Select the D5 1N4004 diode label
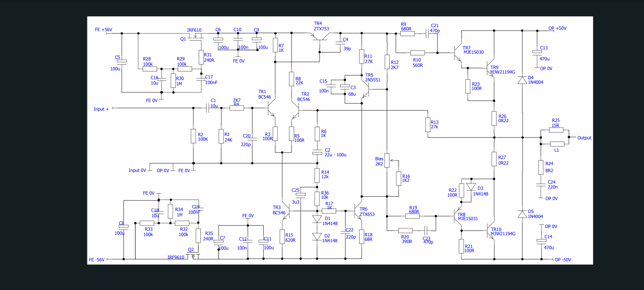This screenshot has height=290, width=644. pyautogui.click(x=535, y=214)
